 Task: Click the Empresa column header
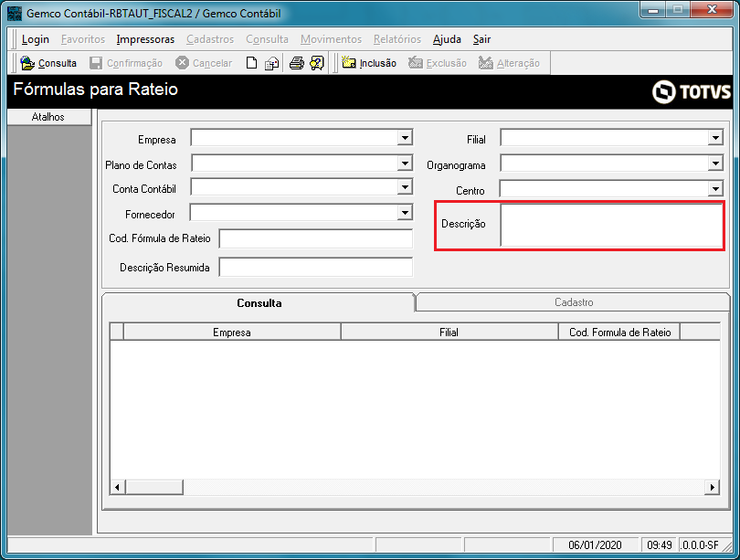[232, 333]
